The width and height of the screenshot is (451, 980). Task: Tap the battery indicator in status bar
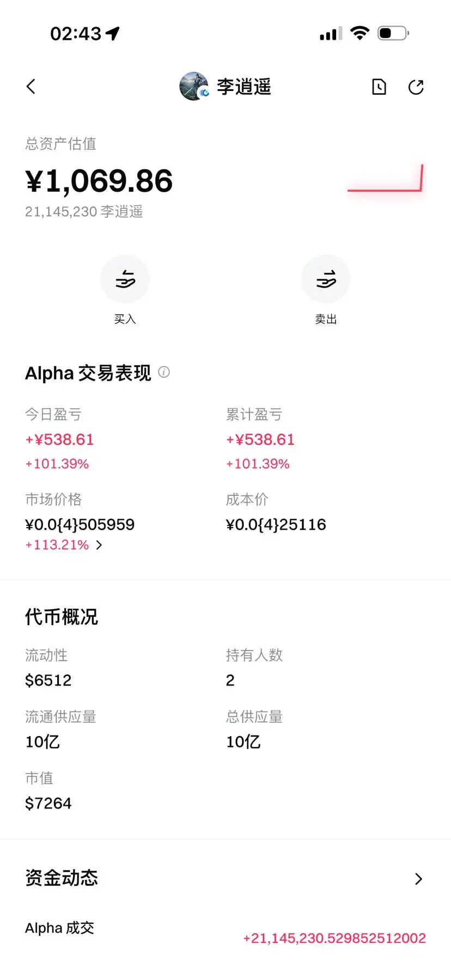click(393, 33)
